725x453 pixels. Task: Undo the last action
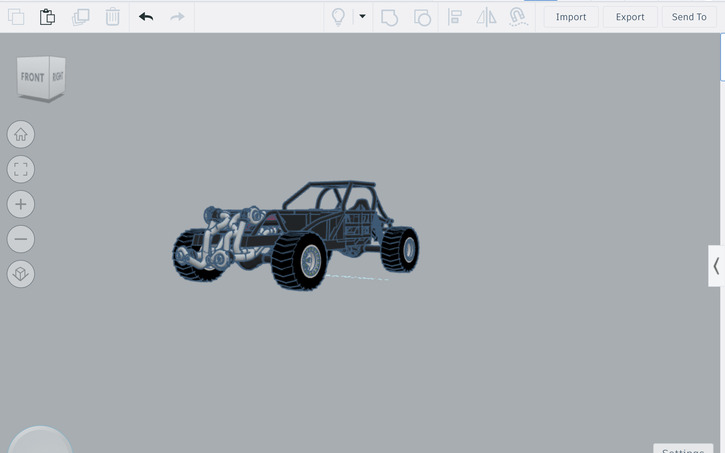[146, 17]
